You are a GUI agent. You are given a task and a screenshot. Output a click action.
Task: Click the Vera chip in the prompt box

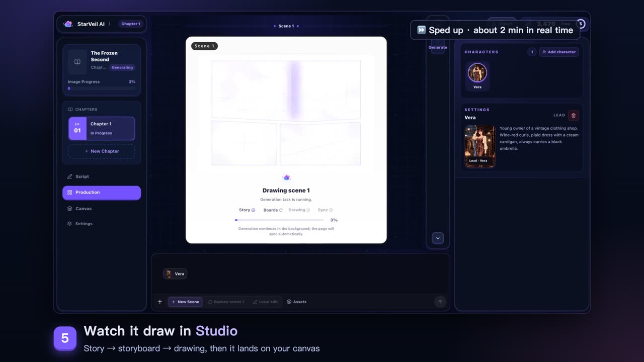[x=175, y=274]
